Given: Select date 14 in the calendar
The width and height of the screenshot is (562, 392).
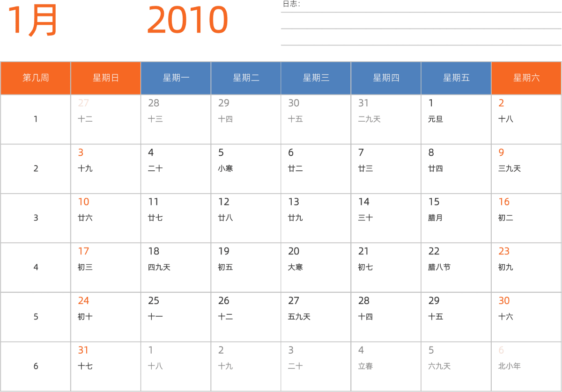Looking at the screenshot, I should pos(364,202).
